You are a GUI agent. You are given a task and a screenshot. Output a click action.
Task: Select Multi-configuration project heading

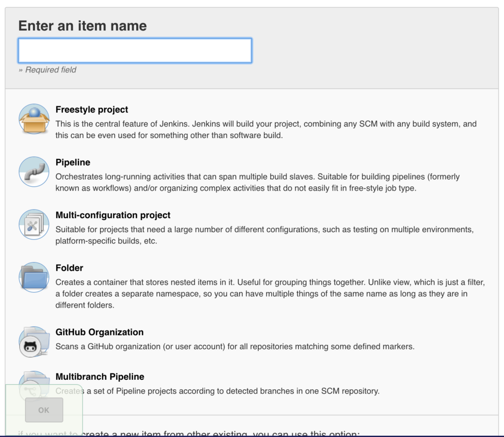click(x=113, y=215)
